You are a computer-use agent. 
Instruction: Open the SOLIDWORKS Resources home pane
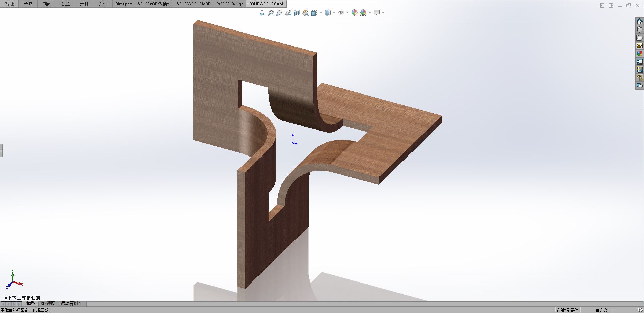640,21
